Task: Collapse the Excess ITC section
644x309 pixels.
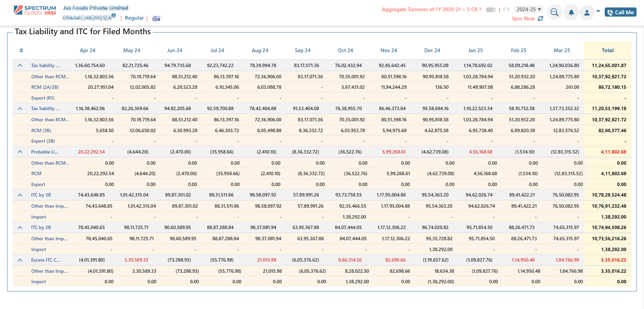Action: click(20, 260)
